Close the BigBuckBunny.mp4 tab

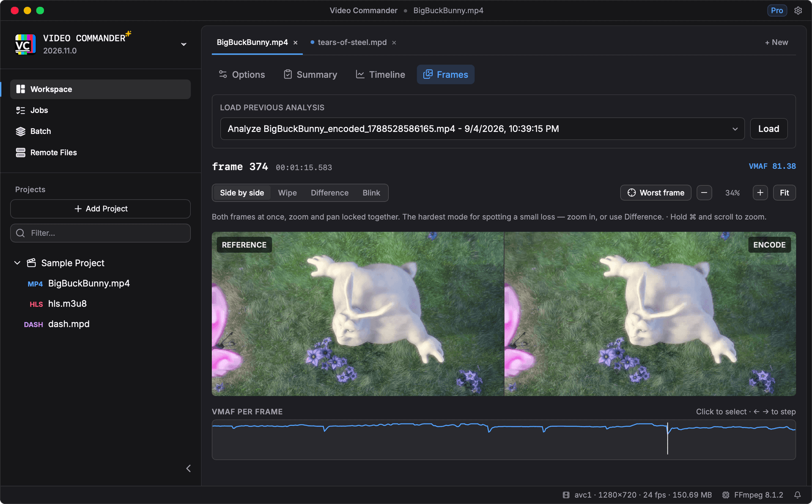tap(296, 43)
